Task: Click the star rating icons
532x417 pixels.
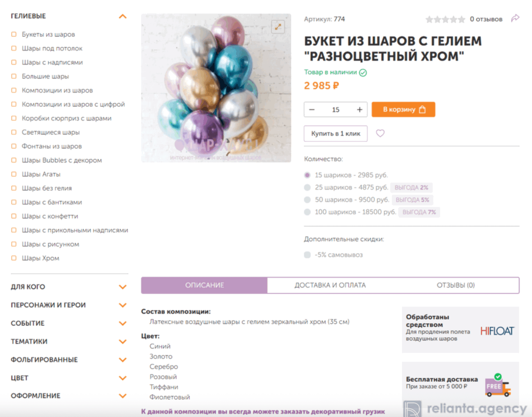Action: (445, 19)
